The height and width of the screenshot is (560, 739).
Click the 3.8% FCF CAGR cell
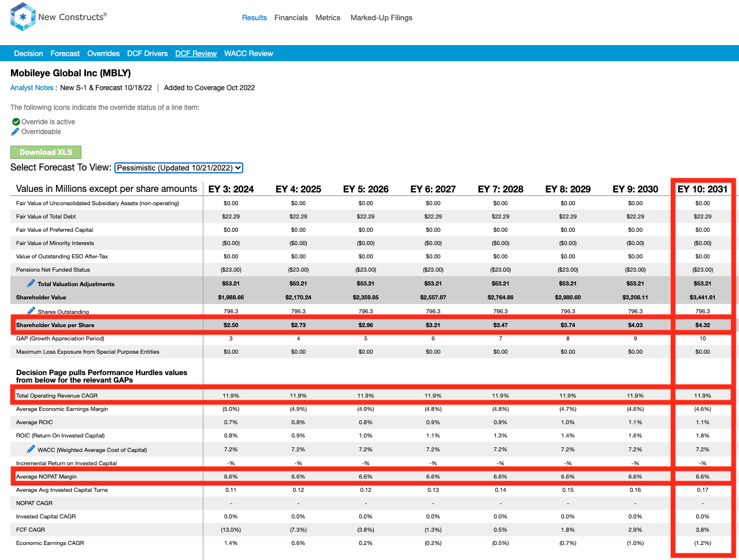tap(703, 530)
